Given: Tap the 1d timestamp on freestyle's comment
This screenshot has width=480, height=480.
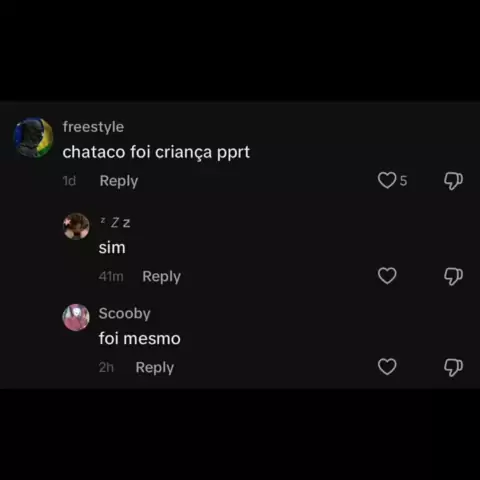Looking at the screenshot, I should [x=69, y=181].
